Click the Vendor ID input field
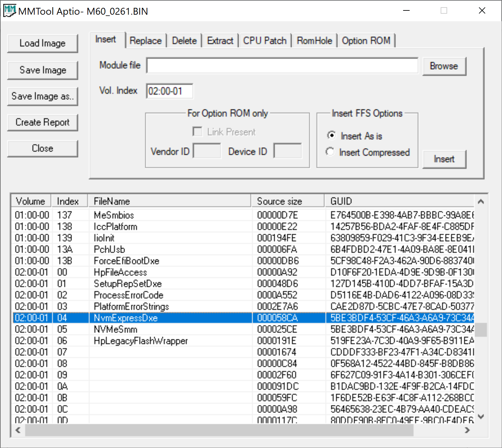502x448 pixels. [x=207, y=151]
